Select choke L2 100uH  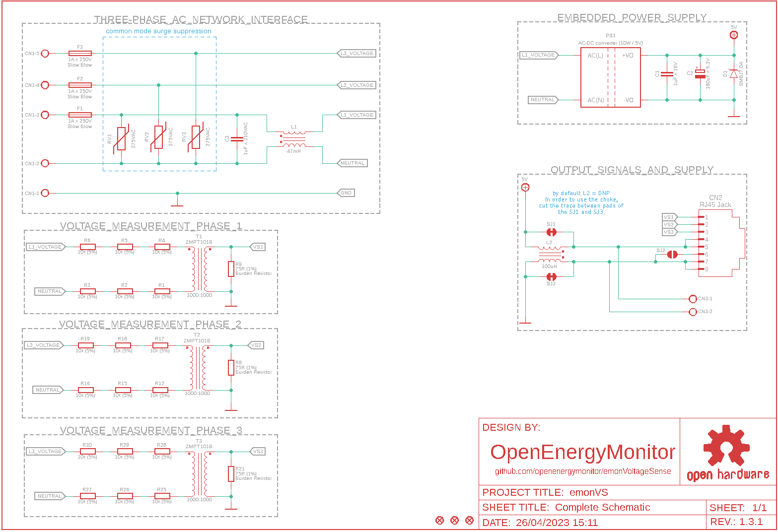click(x=550, y=254)
